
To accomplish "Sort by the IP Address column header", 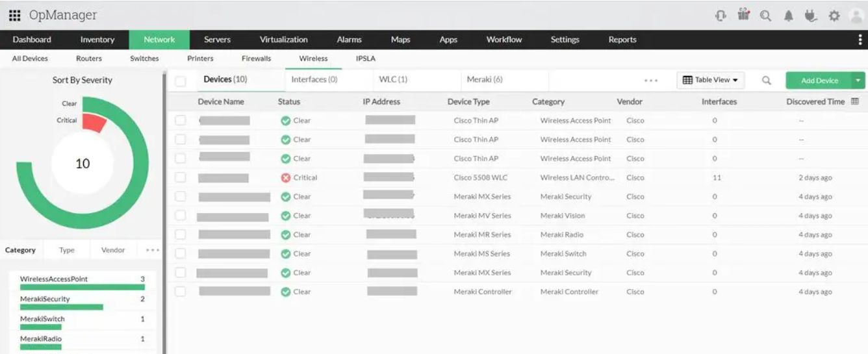I will 381,101.
